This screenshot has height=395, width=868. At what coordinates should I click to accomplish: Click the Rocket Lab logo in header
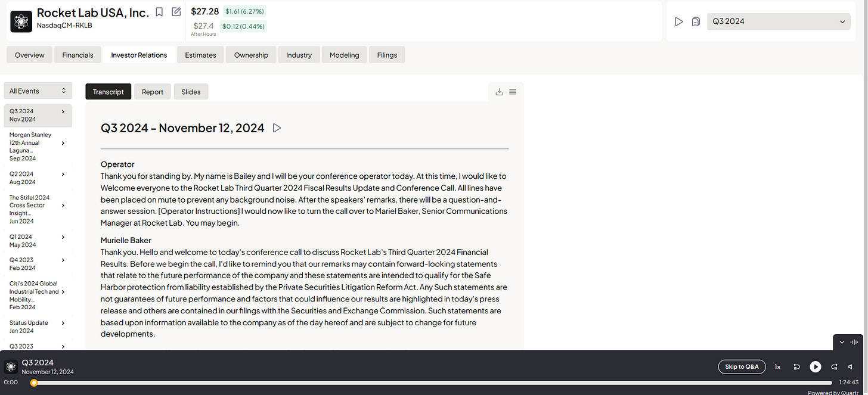point(21,21)
